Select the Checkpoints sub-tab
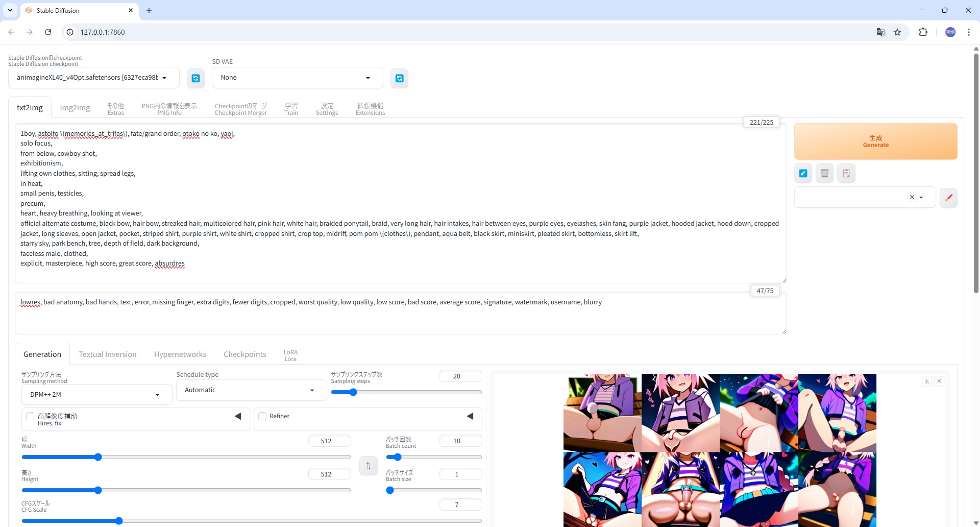 (245, 354)
